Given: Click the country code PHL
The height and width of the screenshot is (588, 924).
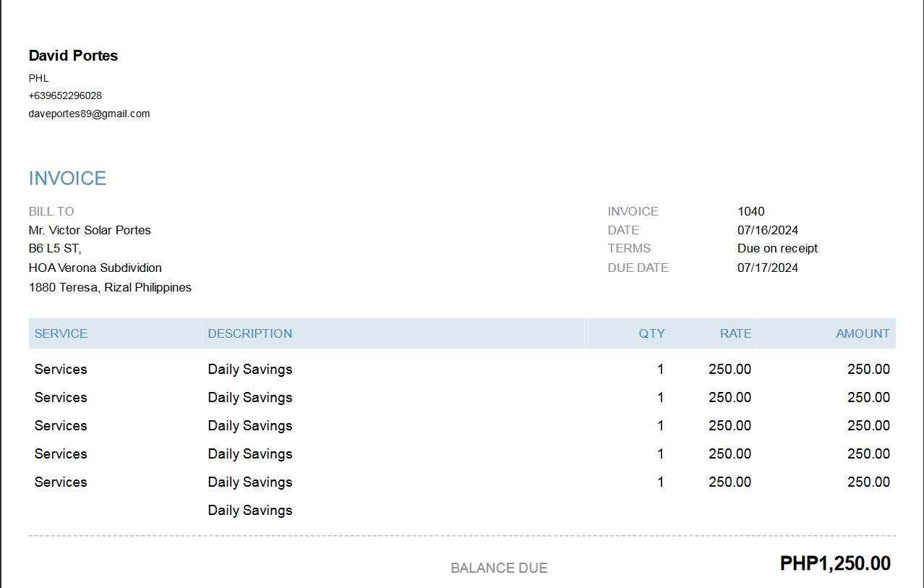Looking at the screenshot, I should click(x=39, y=78).
